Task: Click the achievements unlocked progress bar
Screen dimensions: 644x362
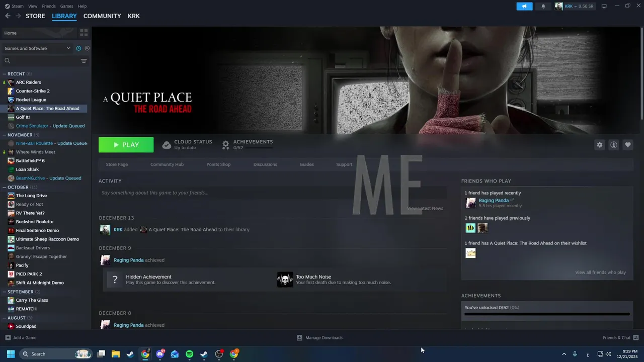Action: coord(547,314)
